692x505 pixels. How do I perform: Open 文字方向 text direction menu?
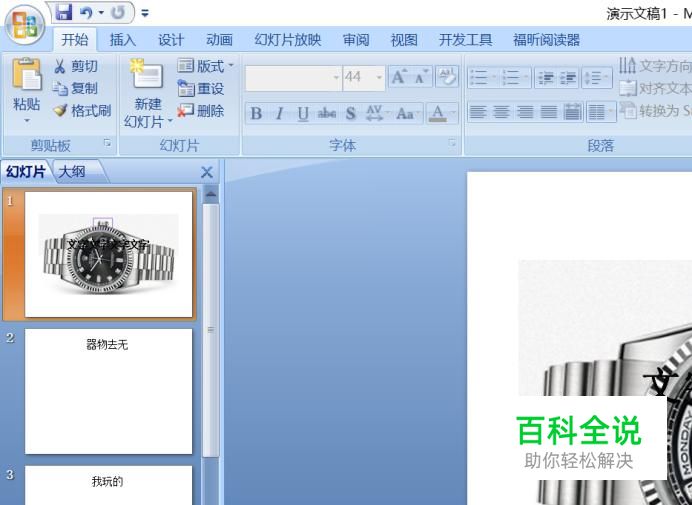(x=655, y=66)
